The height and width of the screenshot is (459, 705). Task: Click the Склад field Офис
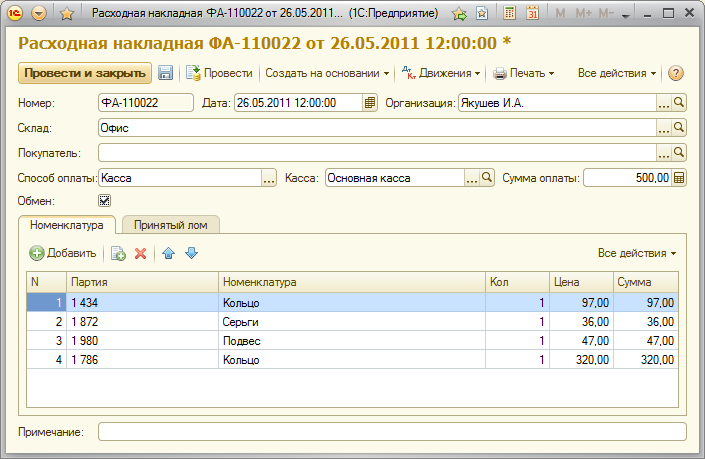pyautogui.click(x=377, y=128)
